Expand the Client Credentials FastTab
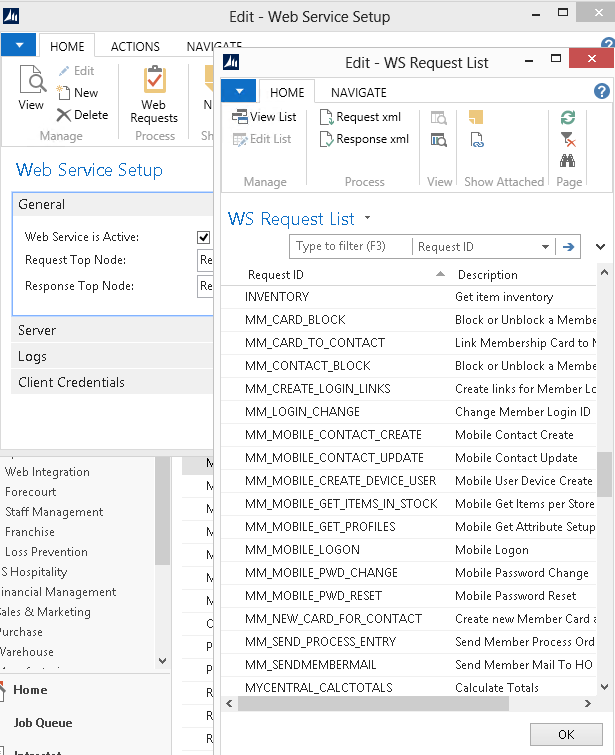 pos(71,382)
